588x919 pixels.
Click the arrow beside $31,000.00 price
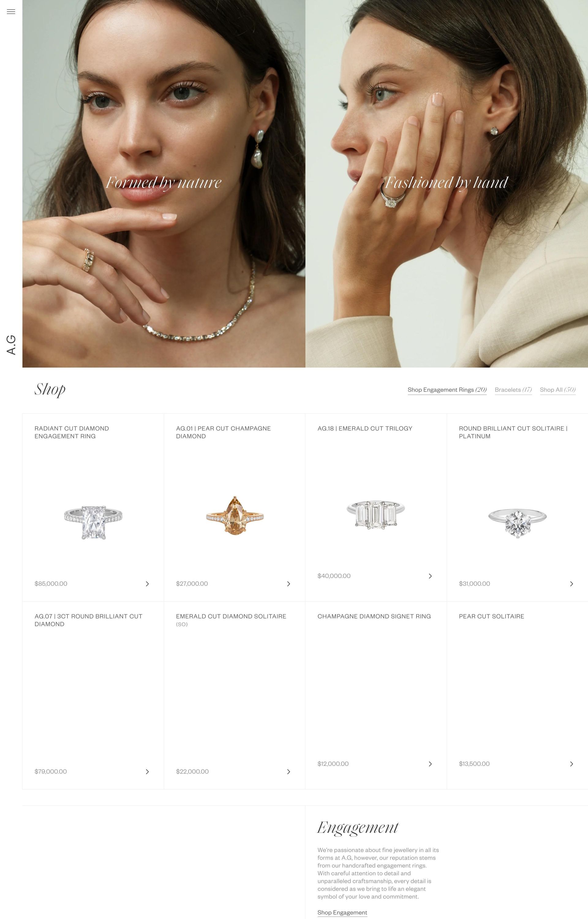click(x=571, y=584)
